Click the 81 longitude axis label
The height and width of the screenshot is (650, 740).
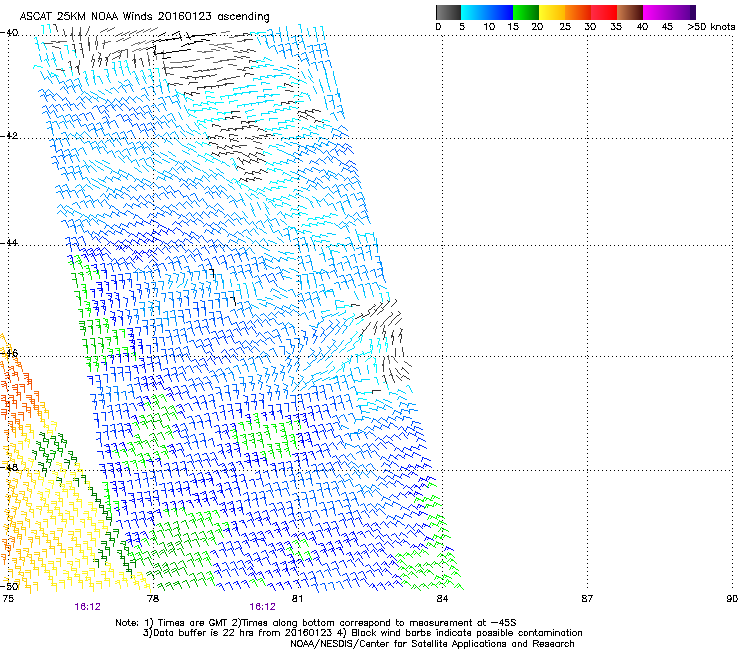pos(297,599)
